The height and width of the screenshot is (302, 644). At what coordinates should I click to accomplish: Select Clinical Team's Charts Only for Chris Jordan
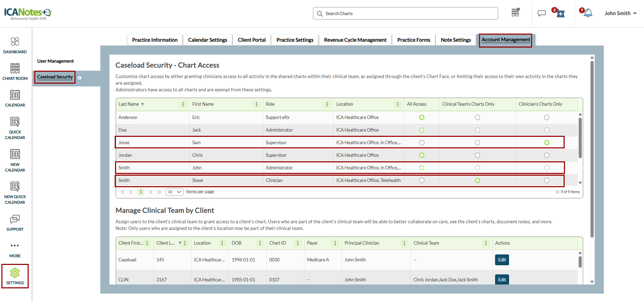tap(477, 155)
